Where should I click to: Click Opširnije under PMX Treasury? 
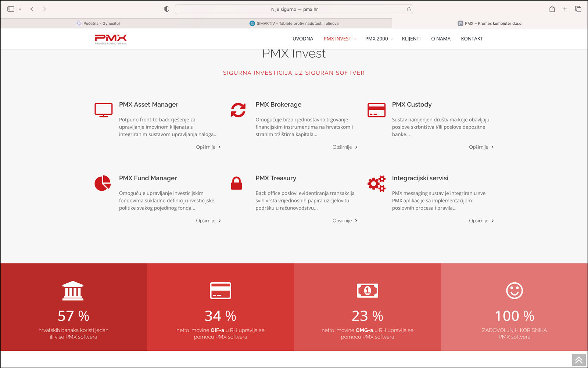click(x=345, y=220)
